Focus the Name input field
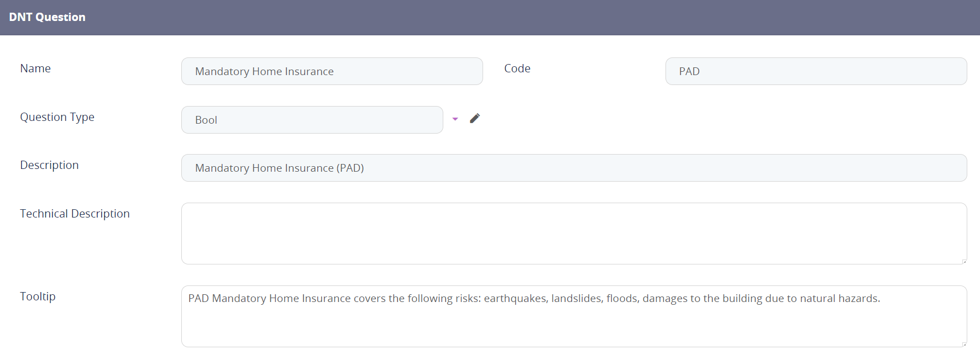Screen dimensions: 980x355 coord(332,71)
